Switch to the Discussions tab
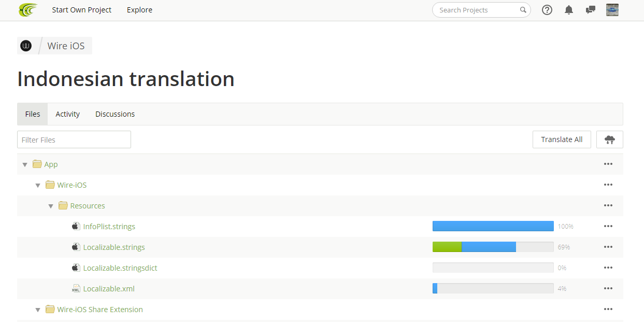644x322 pixels. 115,114
